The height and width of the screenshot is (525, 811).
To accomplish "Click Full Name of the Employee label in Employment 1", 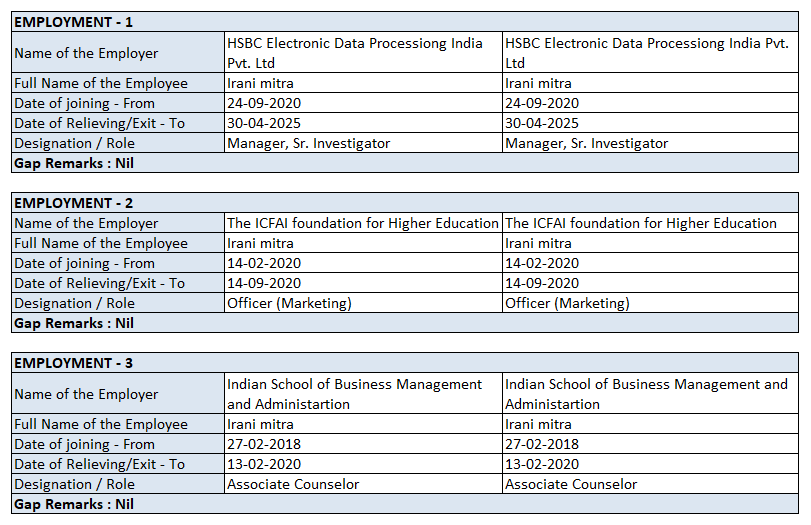I will (x=101, y=84).
